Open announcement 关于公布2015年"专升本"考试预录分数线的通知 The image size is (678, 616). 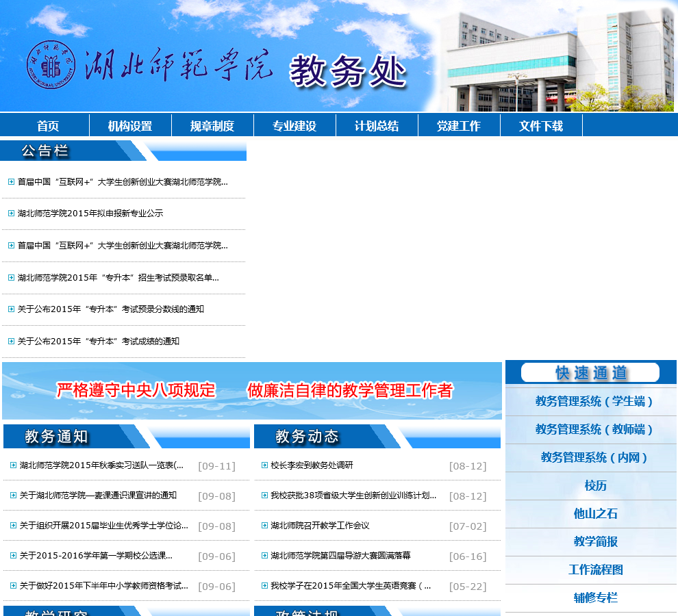(x=111, y=309)
